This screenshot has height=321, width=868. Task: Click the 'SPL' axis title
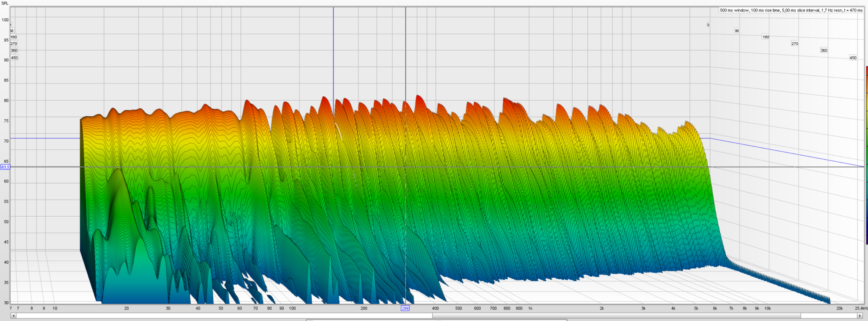coord(5,3)
